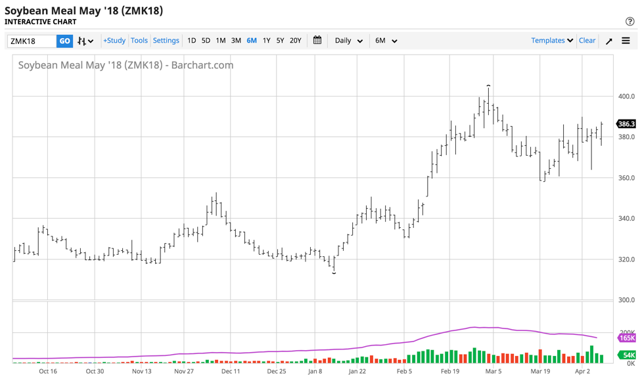640x379 pixels.
Task: Open the Tools menu
Action: pyautogui.click(x=139, y=40)
